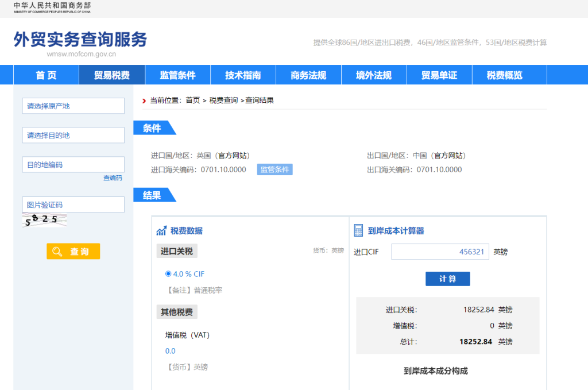Screen dimensions: 588x390
Task: Select the 4.0 % CIF radio option
Action: coord(168,274)
